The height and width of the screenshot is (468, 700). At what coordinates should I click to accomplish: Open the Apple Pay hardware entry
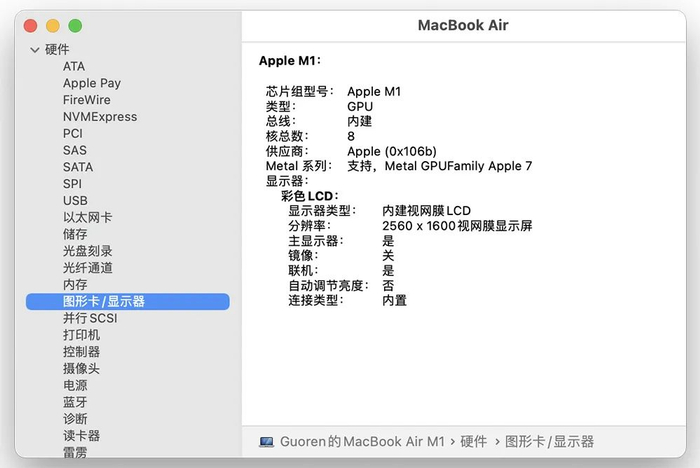pos(92,83)
